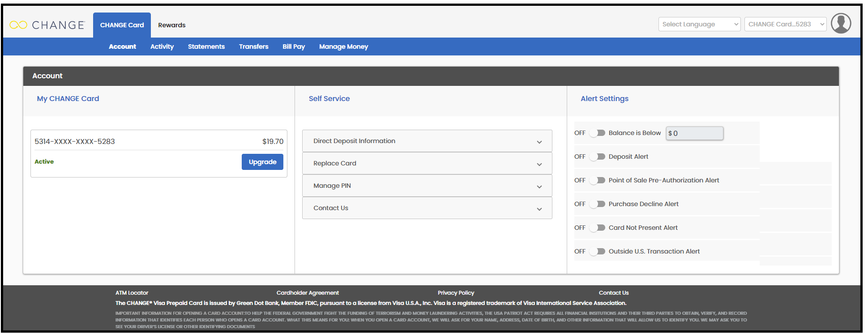Open the Privacy Policy footer link

coord(456,293)
